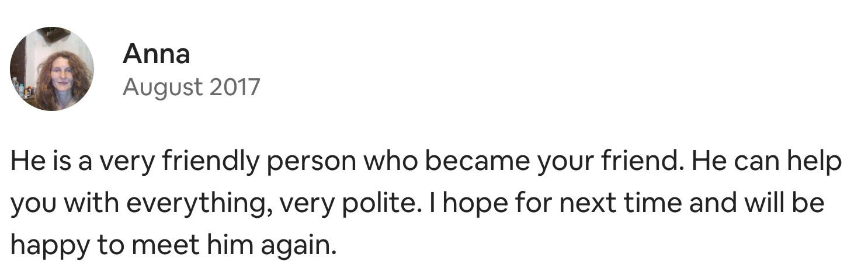Click the August 2017 review date

tap(191, 88)
